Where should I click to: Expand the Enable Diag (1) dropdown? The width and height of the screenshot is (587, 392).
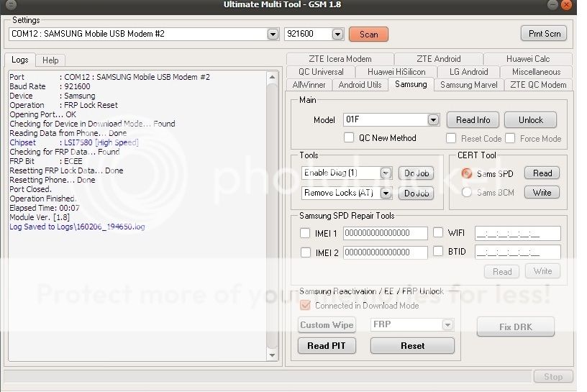tap(386, 173)
